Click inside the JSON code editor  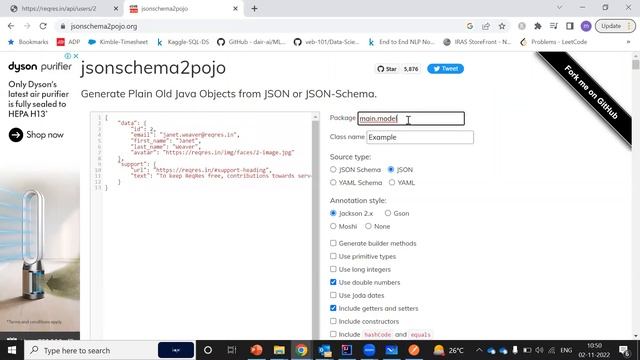point(204,225)
